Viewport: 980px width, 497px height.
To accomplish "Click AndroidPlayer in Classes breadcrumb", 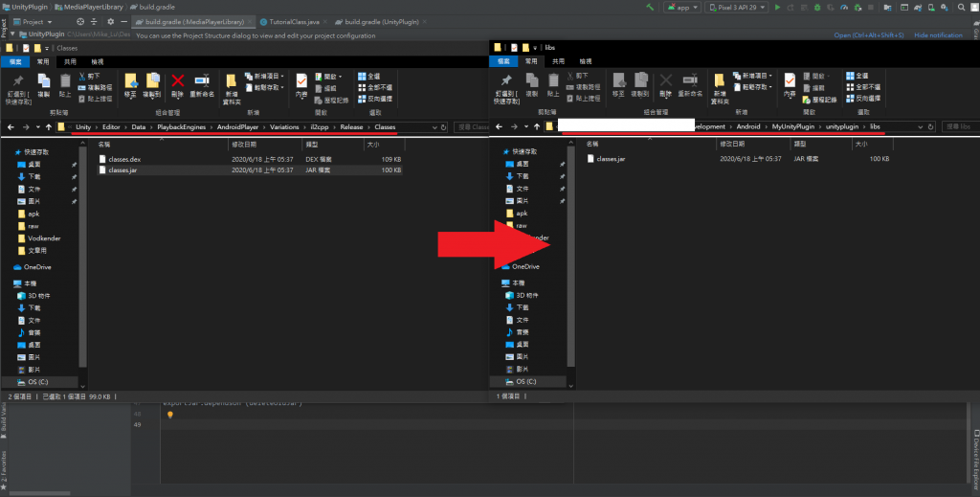I will pos(237,127).
